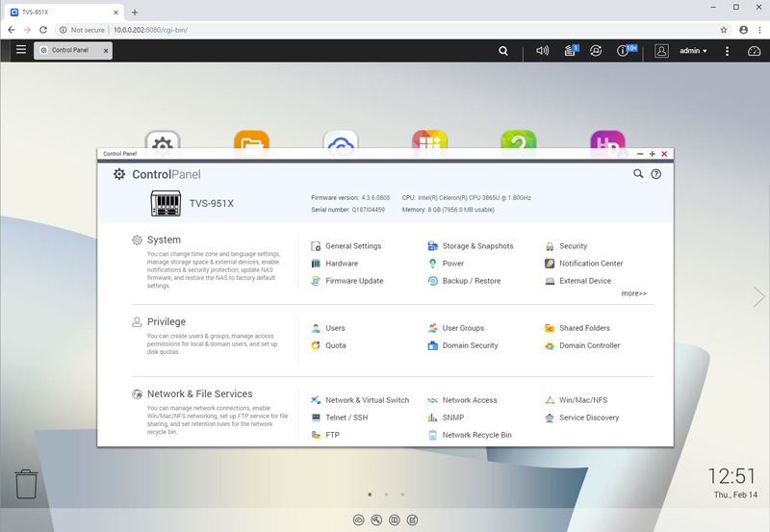
Task: Click the Users icon
Action: pos(316,328)
